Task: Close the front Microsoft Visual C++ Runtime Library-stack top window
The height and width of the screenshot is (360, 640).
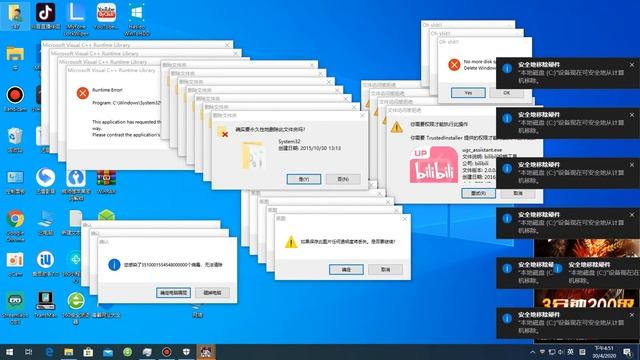Action: point(227,45)
